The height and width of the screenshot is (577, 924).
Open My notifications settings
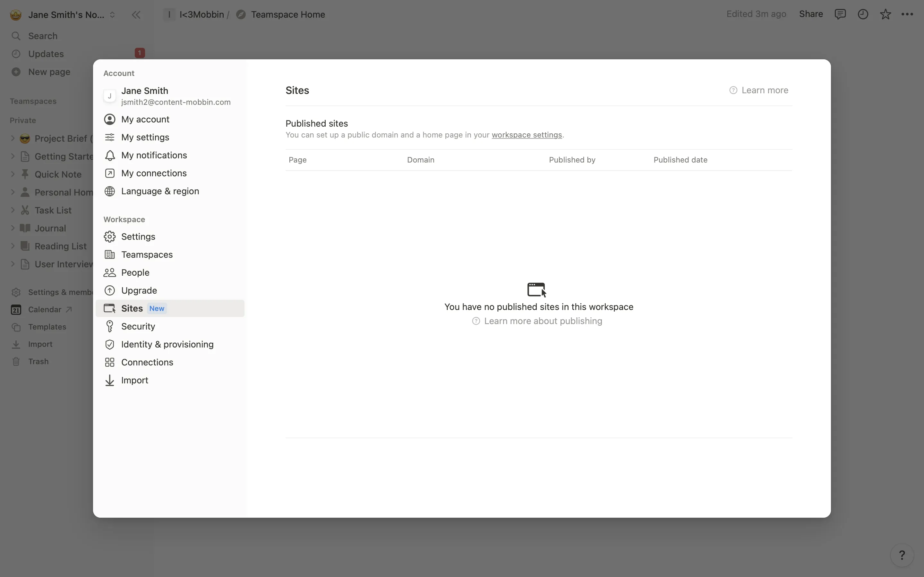(x=154, y=155)
